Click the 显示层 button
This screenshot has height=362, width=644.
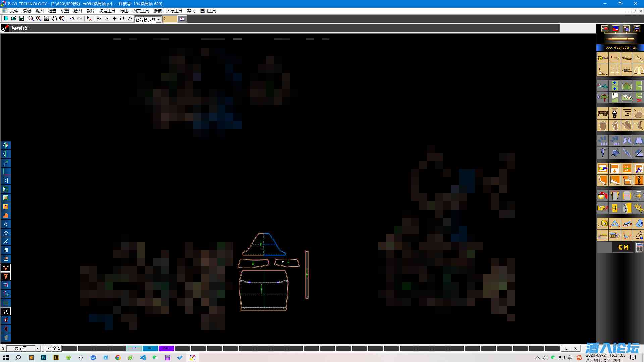coord(20,348)
